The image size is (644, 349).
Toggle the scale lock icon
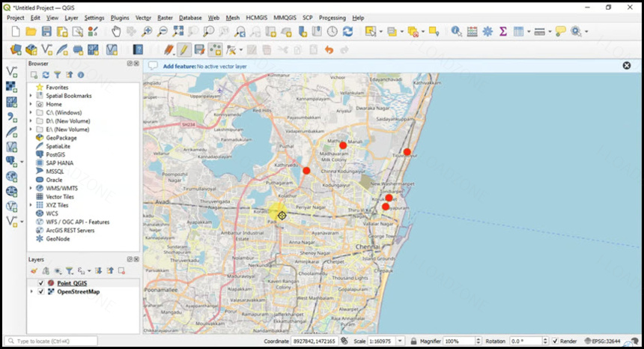pos(413,342)
